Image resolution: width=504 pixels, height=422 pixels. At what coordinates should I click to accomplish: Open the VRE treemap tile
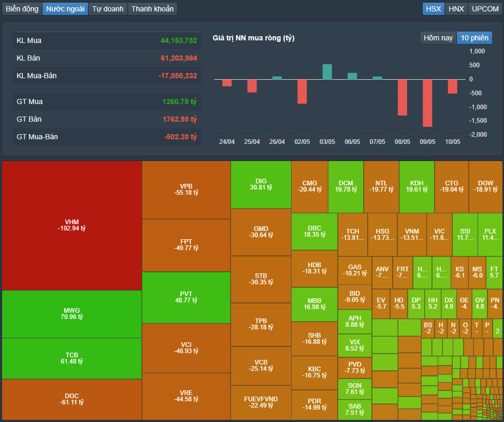pyautogui.click(x=186, y=396)
